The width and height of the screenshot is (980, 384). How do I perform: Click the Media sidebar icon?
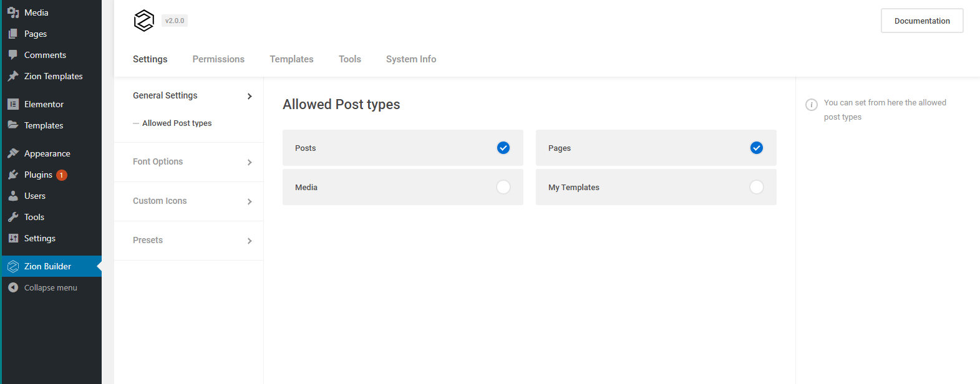[x=13, y=12]
